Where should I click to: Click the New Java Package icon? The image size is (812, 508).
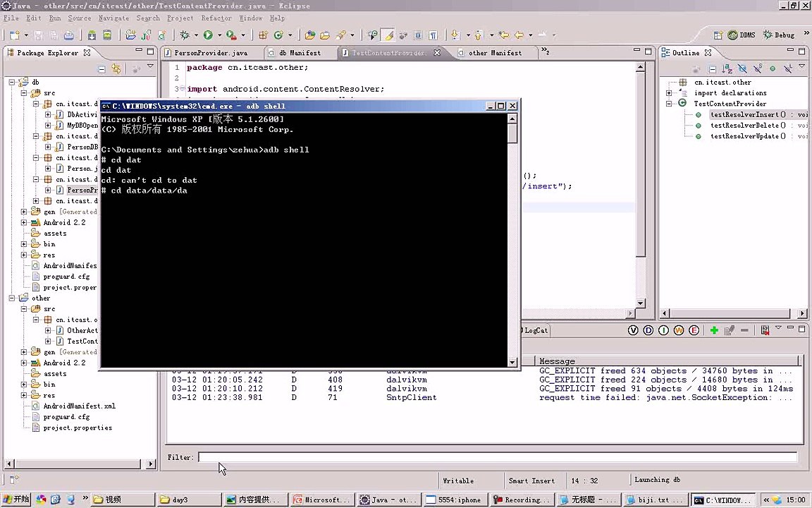click(x=263, y=35)
